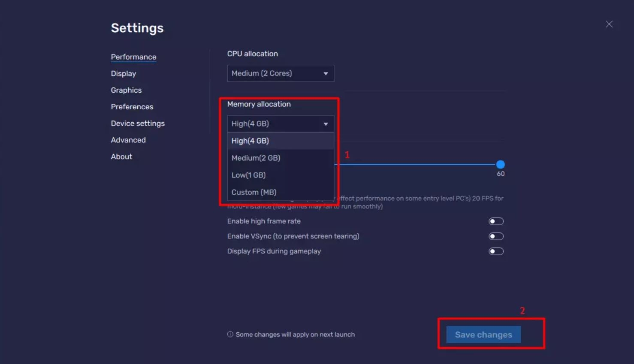
Task: Open the Performance settings tab
Action: [x=133, y=57]
